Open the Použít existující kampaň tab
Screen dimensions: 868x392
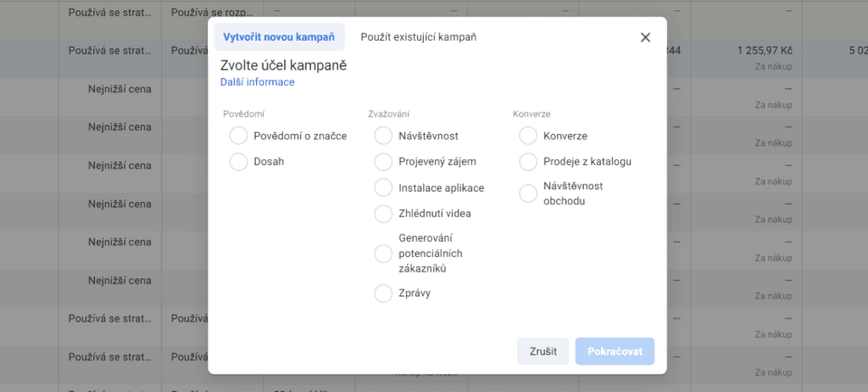point(418,37)
